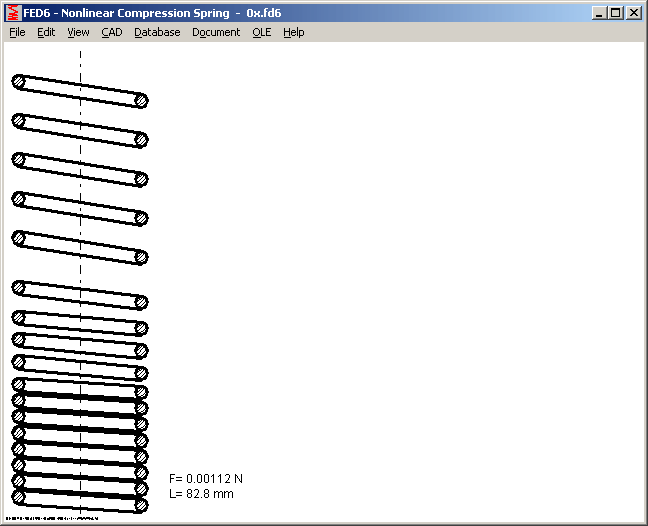Minimize the FED6 window
This screenshot has width=648, height=526.
pyautogui.click(x=599, y=13)
